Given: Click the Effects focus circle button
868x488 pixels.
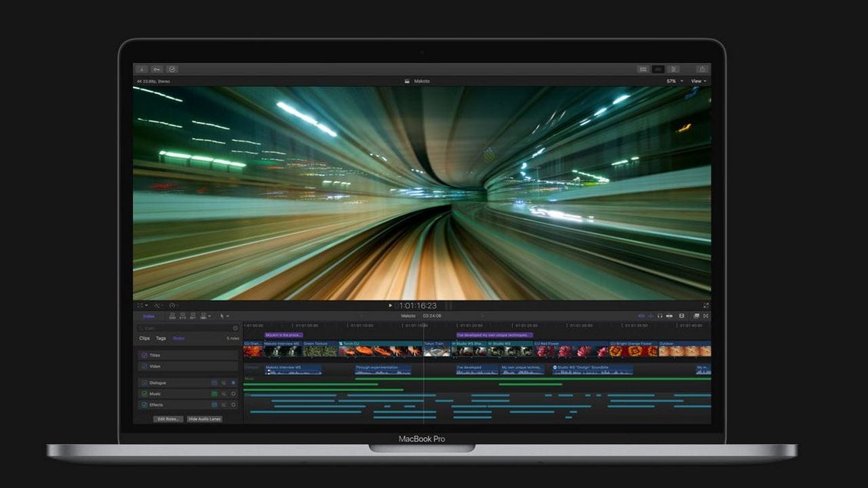Looking at the screenshot, I should point(233,405).
